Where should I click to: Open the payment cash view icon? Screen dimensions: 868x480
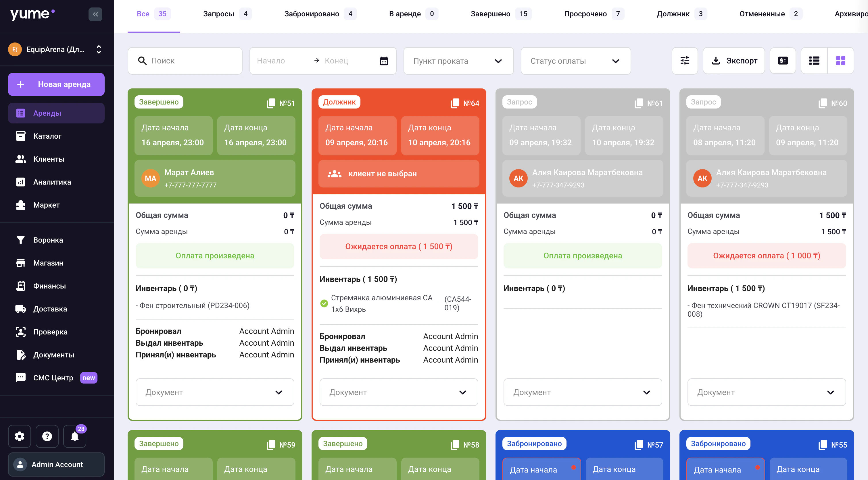click(782, 61)
